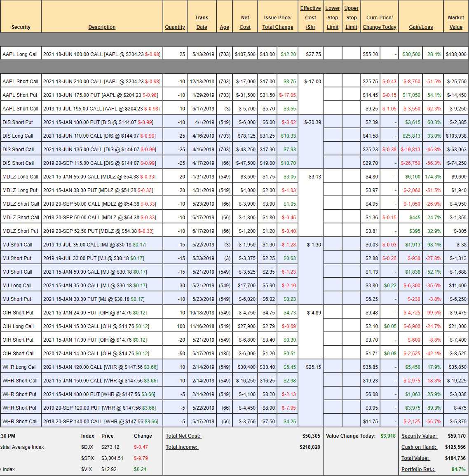Select the Market Value column header

pos(456,22)
